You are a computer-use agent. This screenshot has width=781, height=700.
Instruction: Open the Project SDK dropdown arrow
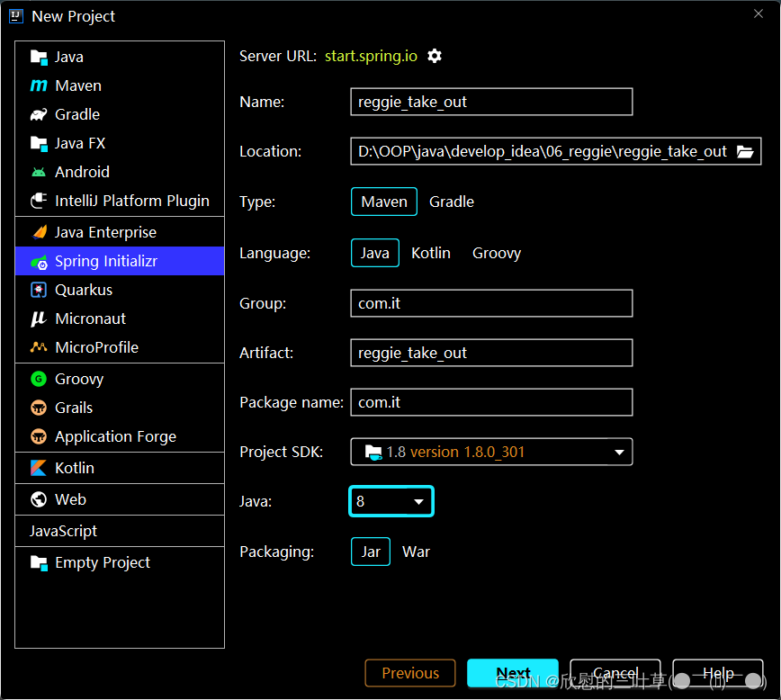[x=620, y=453]
